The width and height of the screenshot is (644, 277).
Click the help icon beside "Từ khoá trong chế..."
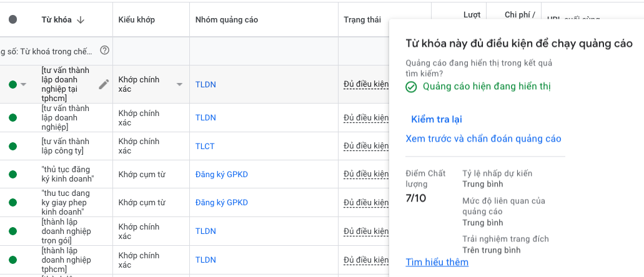pyautogui.click(x=104, y=51)
